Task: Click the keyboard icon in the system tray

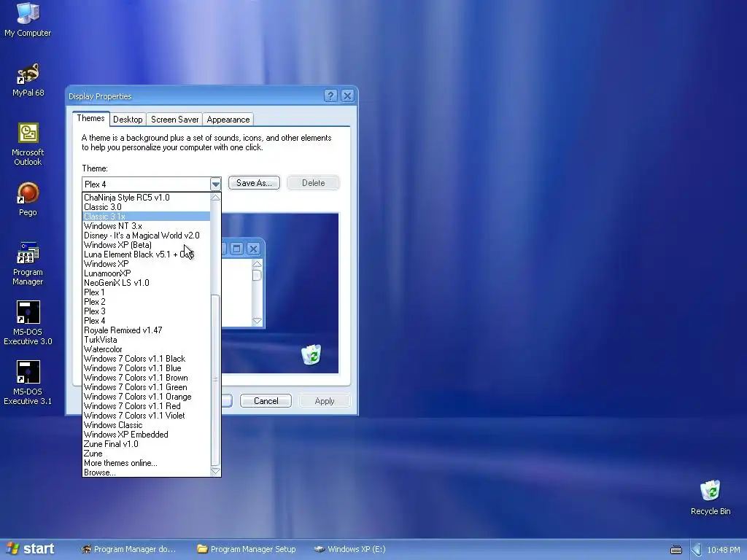Action: click(676, 550)
